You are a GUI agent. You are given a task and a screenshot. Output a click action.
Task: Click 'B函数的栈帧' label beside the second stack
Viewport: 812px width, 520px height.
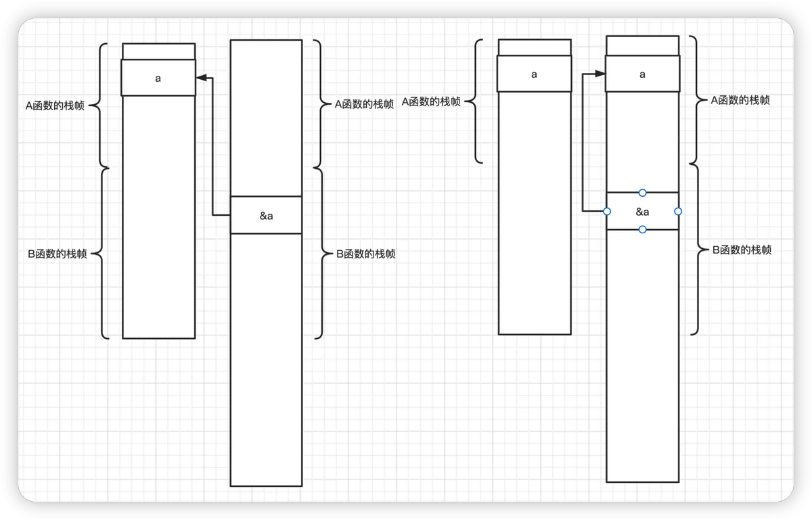click(x=366, y=254)
